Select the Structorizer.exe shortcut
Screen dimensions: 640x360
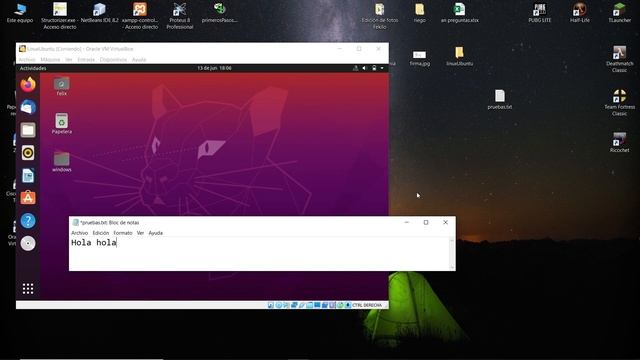[x=60, y=16]
